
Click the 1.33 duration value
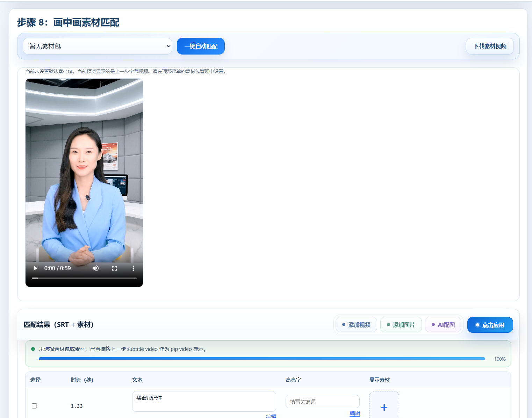click(x=77, y=406)
